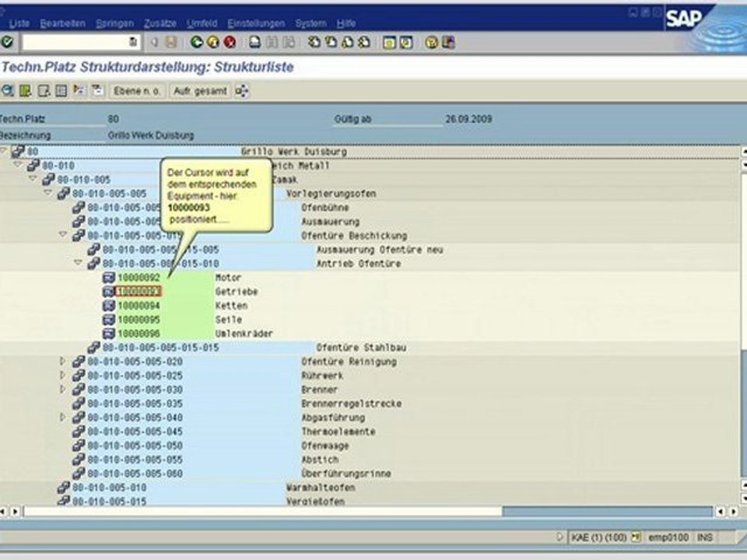The width and height of the screenshot is (747, 560).
Task: Expand the Brenner node
Action: (62, 389)
